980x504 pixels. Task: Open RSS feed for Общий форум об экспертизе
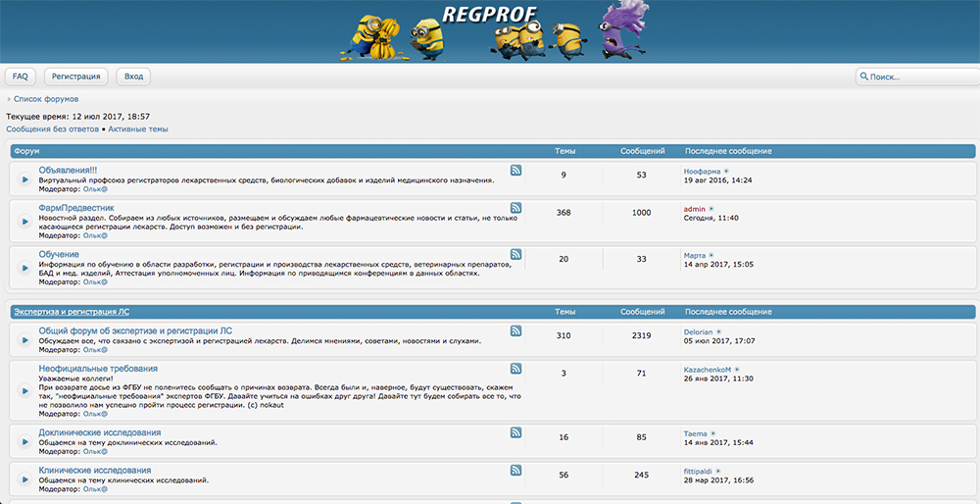pos(515,330)
